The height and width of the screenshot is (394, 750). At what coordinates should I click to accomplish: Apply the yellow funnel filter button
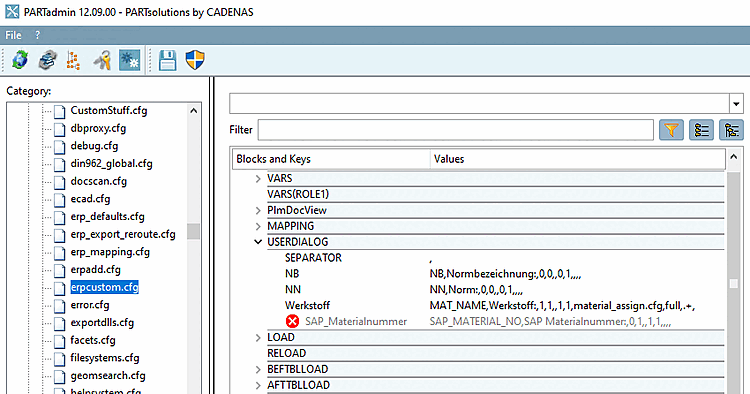671,130
